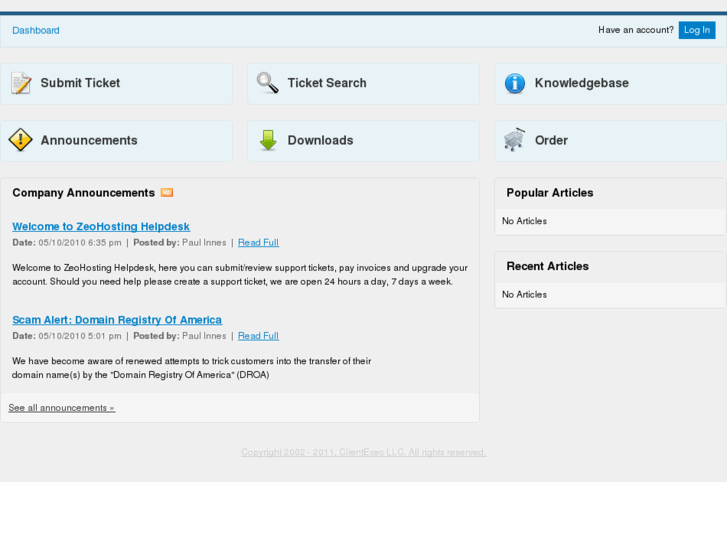Screen dimensions: 727x545
Task: Go to the Downloads label
Action: click(x=320, y=140)
